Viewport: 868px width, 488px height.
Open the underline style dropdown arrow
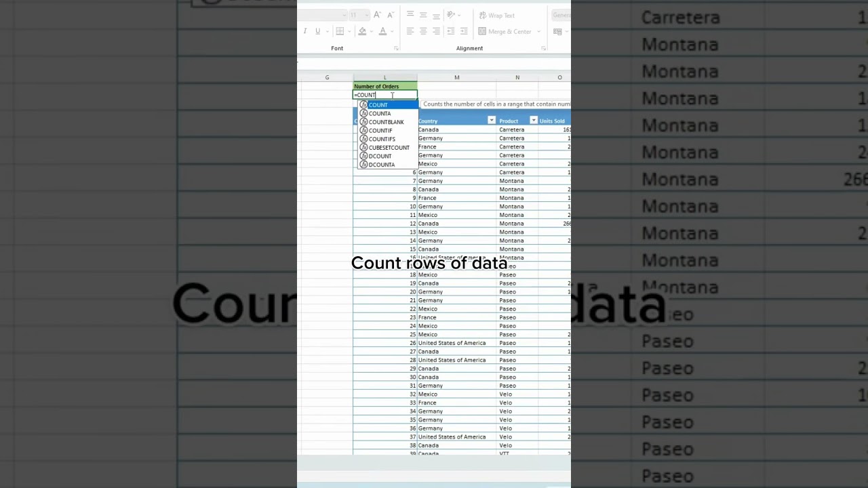[x=328, y=31]
